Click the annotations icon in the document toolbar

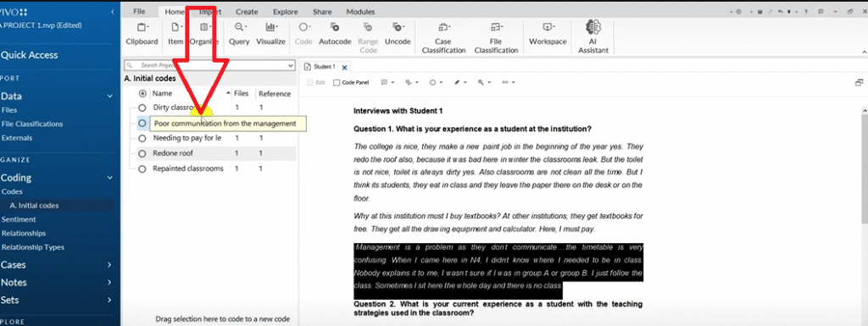pos(384,82)
